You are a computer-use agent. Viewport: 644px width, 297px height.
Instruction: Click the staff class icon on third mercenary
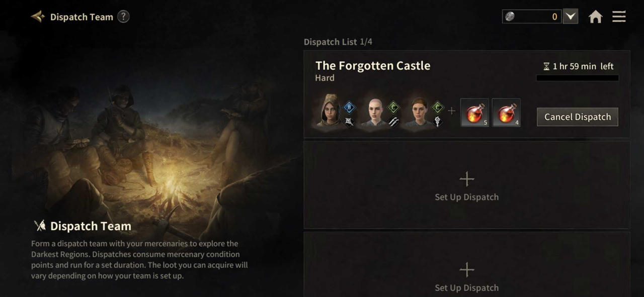pos(438,121)
